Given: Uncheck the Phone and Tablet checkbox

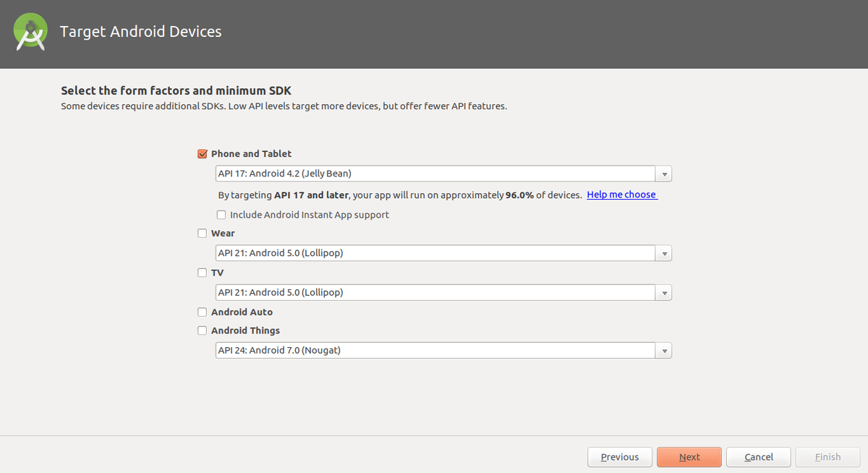Looking at the screenshot, I should pyautogui.click(x=203, y=154).
